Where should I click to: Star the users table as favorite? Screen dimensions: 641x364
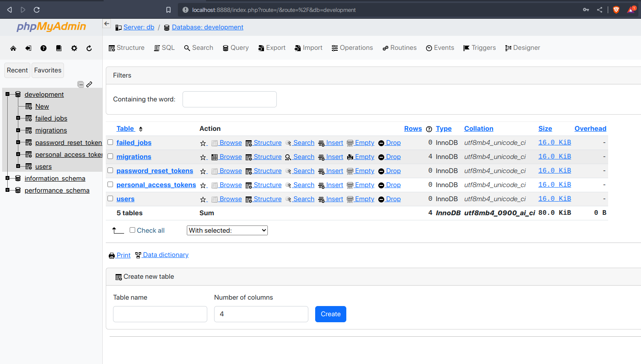[x=203, y=199]
